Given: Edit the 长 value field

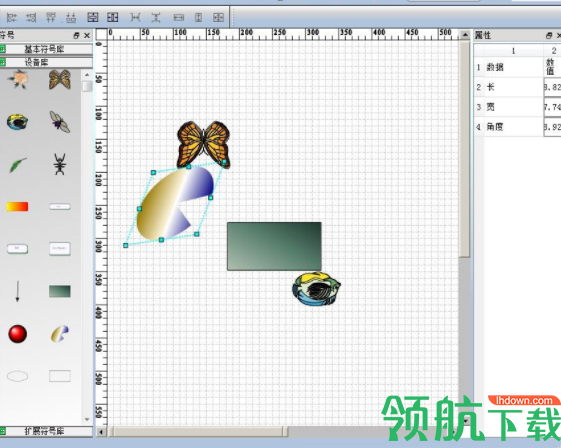Looking at the screenshot, I should [x=552, y=87].
